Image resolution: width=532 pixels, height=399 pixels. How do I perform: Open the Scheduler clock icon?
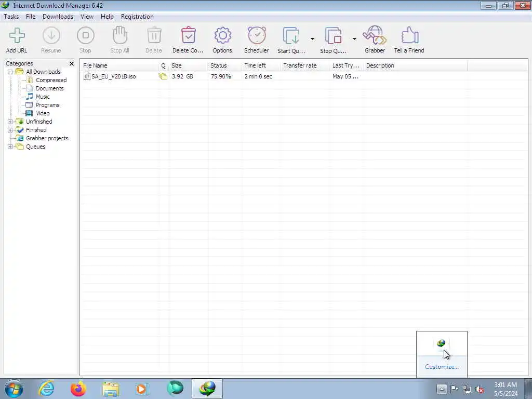coord(257,36)
